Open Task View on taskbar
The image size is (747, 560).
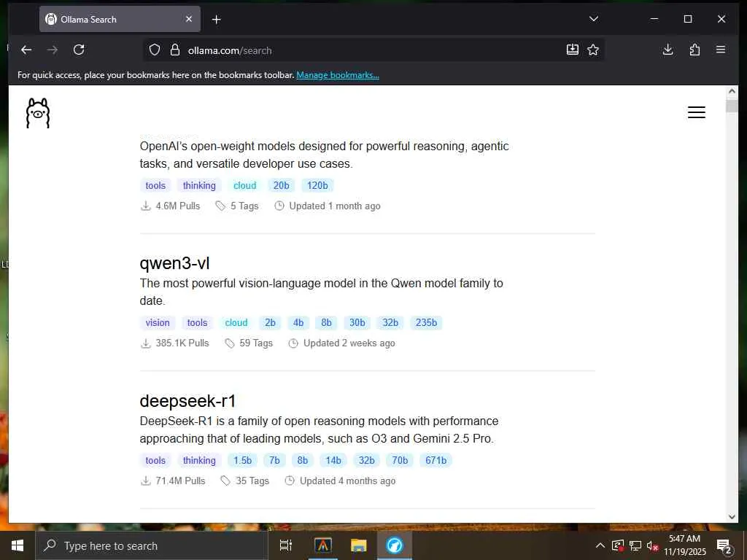(285, 545)
